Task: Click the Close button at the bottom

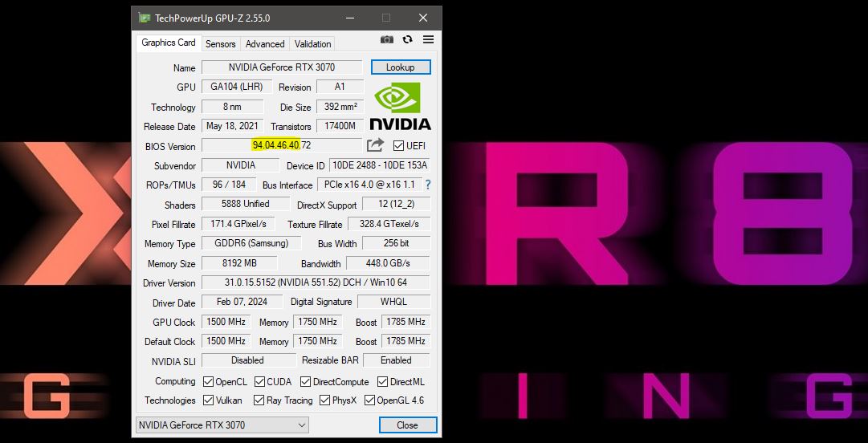Action: click(407, 425)
